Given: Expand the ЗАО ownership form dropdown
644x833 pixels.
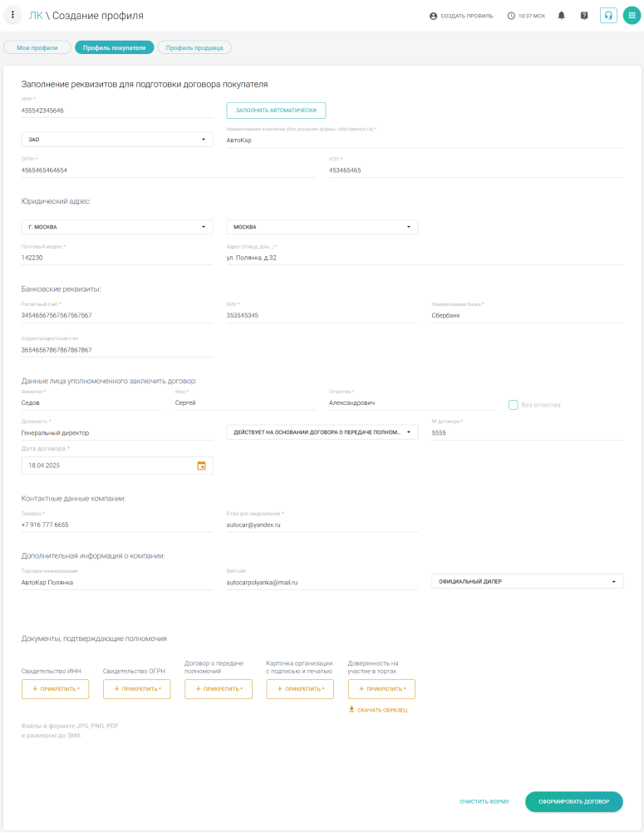Looking at the screenshot, I should (116, 140).
